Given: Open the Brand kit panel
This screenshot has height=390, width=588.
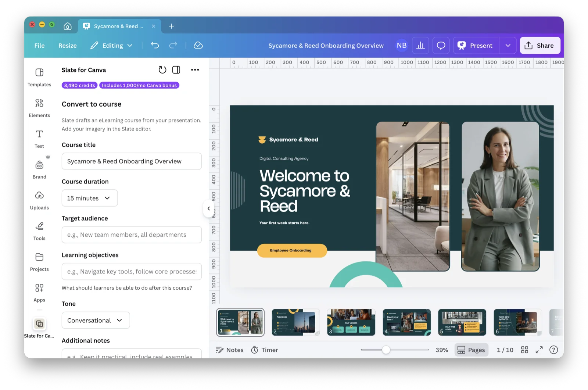Looking at the screenshot, I should tap(39, 169).
